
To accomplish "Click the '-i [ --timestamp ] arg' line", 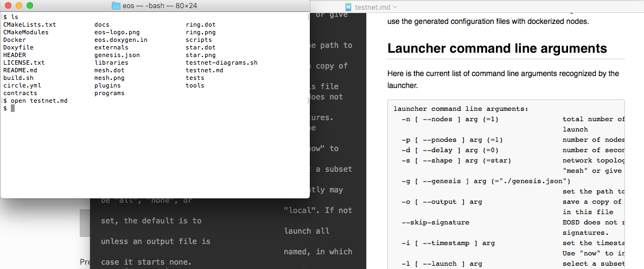I will pyautogui.click(x=448, y=243).
